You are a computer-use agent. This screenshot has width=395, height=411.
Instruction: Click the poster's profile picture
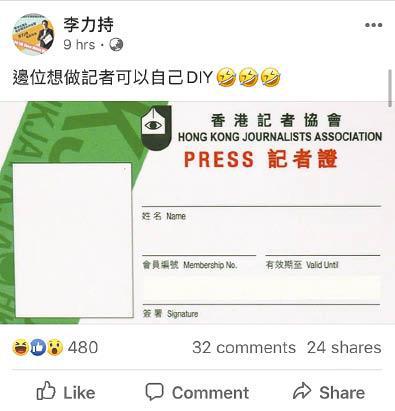(33, 34)
